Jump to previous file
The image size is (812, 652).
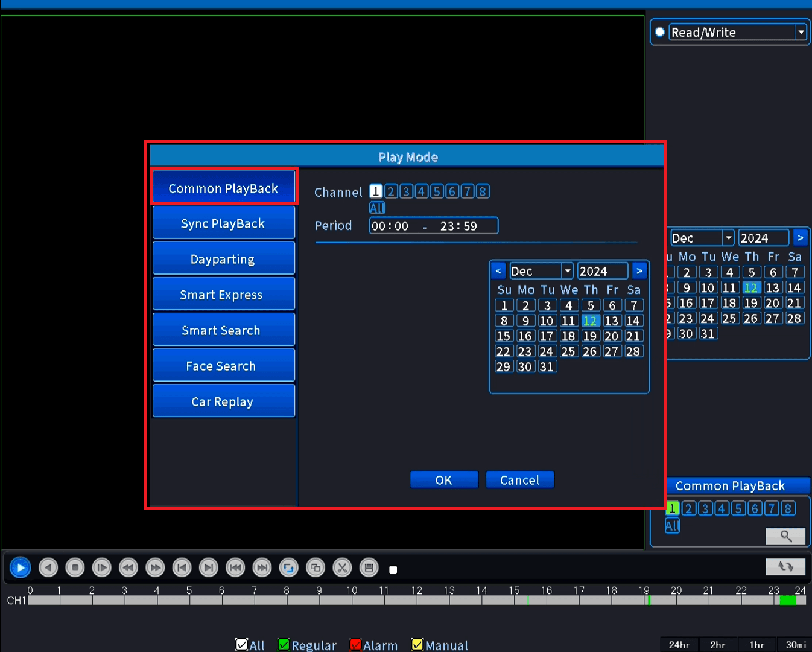click(x=235, y=567)
